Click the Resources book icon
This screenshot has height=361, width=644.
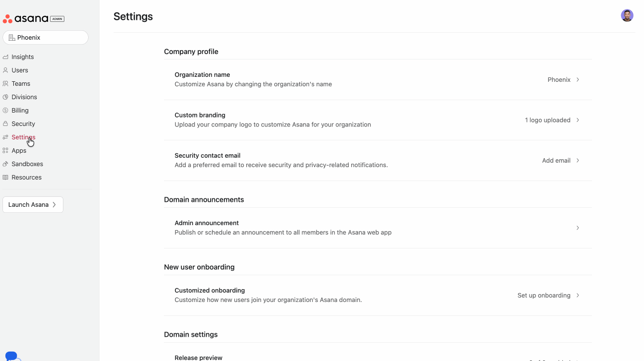[5, 178]
